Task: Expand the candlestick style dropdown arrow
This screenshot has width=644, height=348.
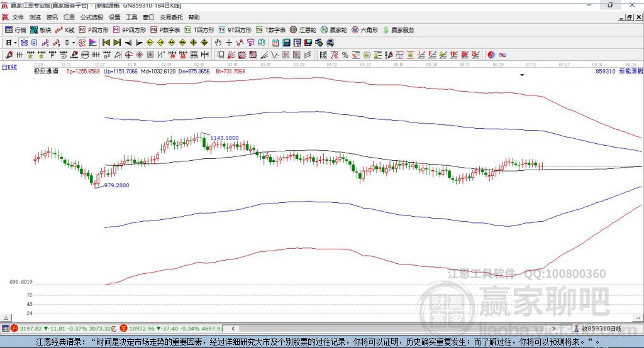Action: point(74,43)
